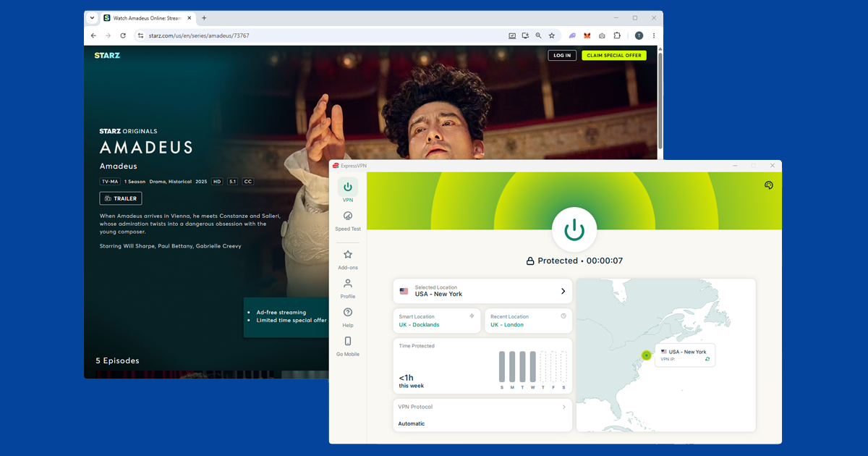
Task: Click the Selected Location card
Action: [x=482, y=291]
